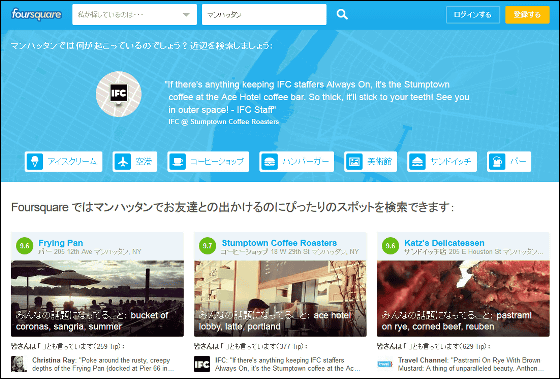Select the ハンバーガー category label
The height and width of the screenshot is (379, 560).
pyautogui.click(x=305, y=161)
